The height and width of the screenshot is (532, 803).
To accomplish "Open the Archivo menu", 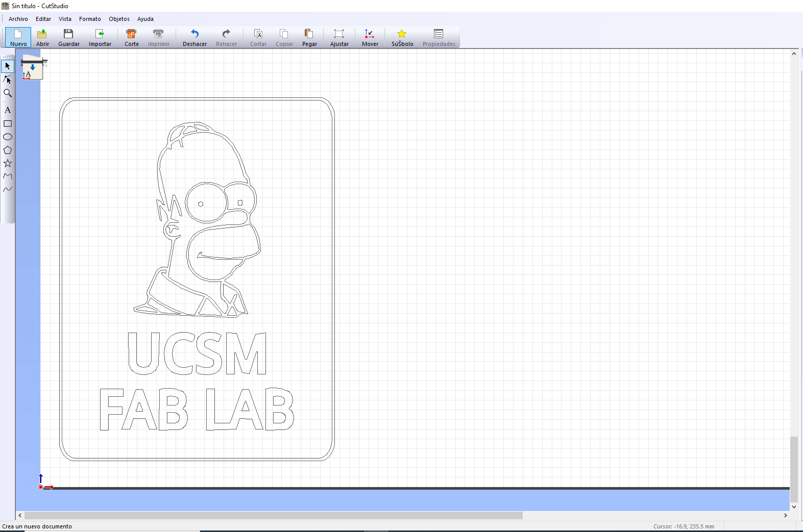I will click(18, 19).
